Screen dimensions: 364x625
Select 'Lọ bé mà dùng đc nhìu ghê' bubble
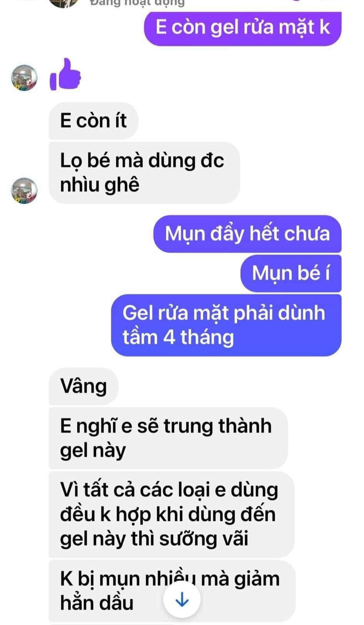144,173
